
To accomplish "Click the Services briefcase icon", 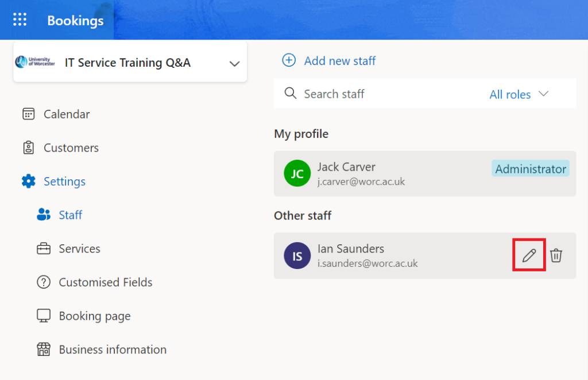I will coord(44,248).
